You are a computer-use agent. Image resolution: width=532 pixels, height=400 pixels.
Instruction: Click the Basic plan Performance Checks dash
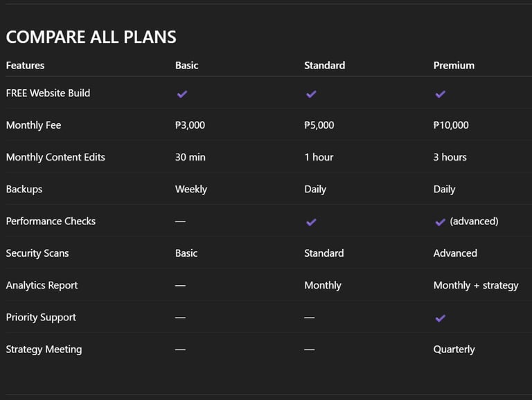click(180, 221)
